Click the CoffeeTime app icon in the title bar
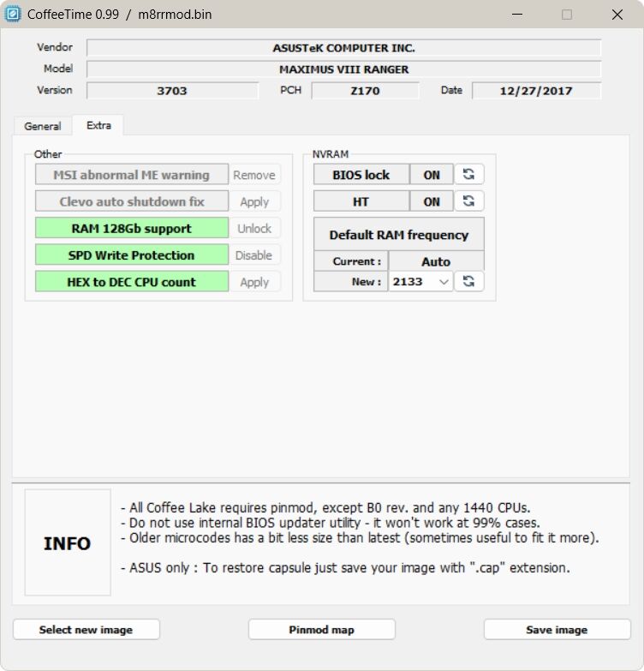644x671 pixels. pyautogui.click(x=13, y=14)
